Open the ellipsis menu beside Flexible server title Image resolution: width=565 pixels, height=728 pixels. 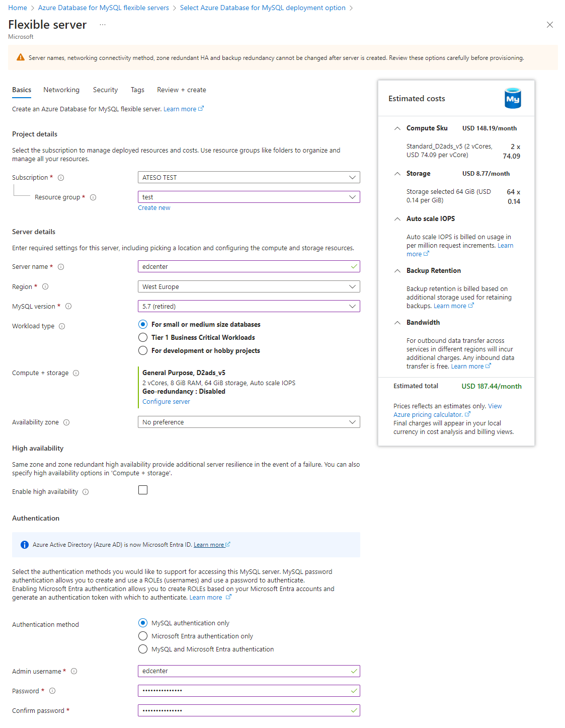[103, 25]
